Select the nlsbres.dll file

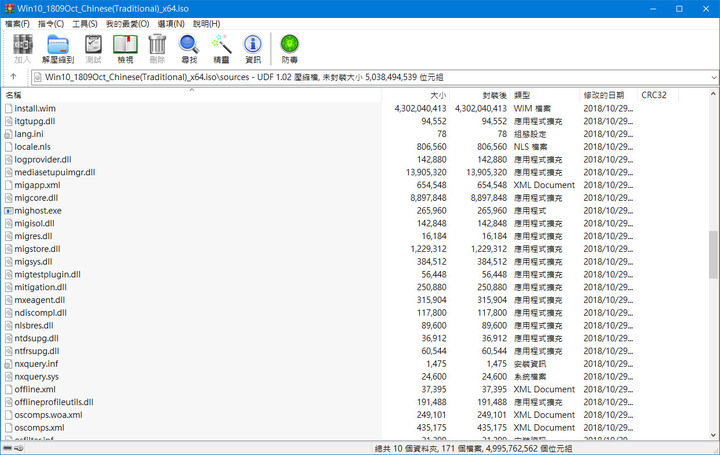34,326
